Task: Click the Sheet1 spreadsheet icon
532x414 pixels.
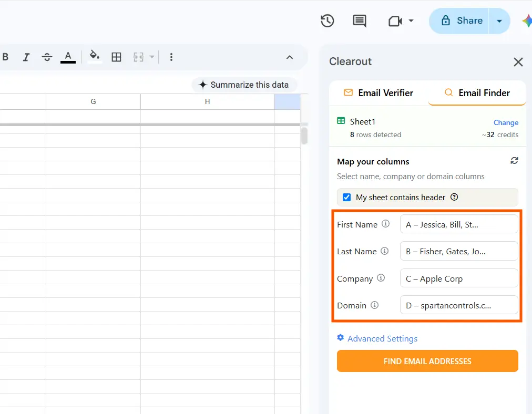Action: point(341,121)
